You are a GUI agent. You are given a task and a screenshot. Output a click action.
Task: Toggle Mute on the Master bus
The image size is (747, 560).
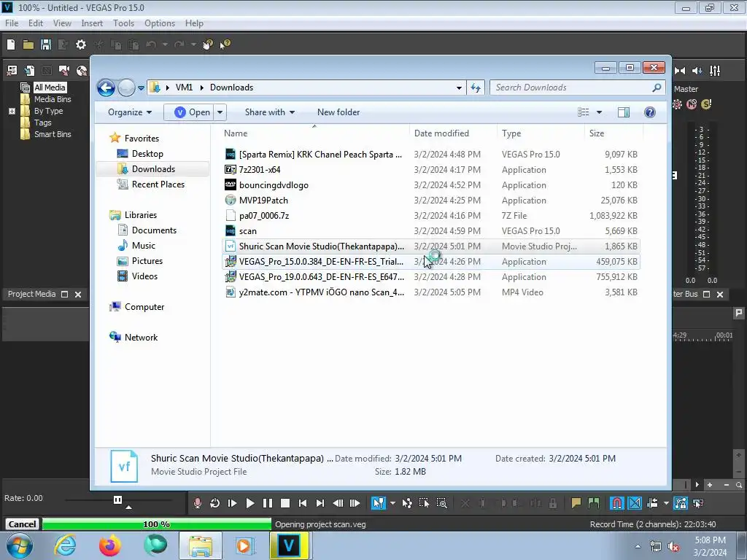pos(692,104)
